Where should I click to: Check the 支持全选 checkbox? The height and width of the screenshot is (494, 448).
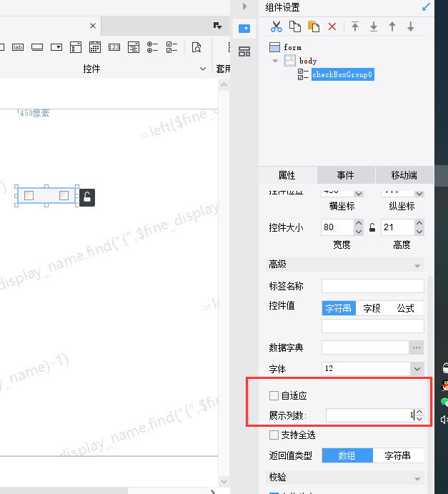tap(274, 435)
